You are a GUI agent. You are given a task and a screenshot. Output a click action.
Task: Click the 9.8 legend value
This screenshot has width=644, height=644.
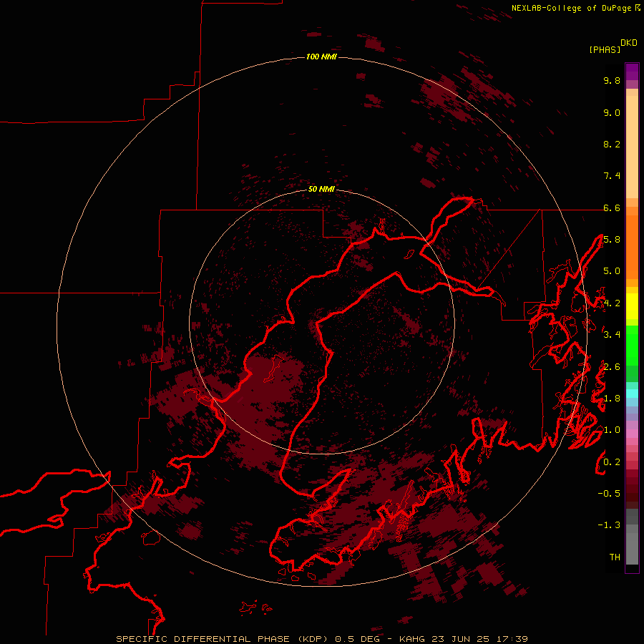click(x=612, y=80)
